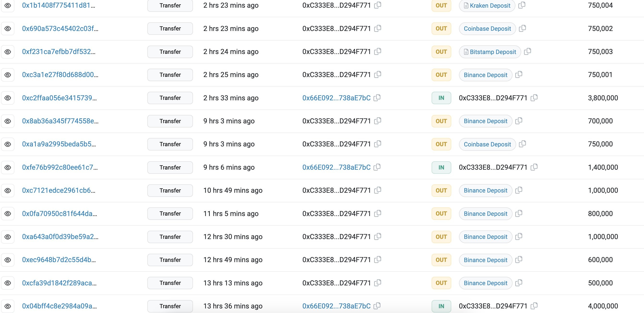Click OUT badge in Kraken Deposit row
Screen dimensions: 644x313
[x=441, y=6]
